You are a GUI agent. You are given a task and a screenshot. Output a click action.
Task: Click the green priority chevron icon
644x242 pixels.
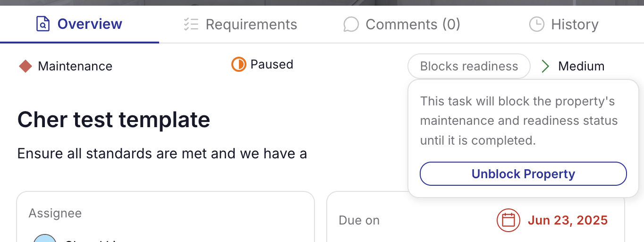pyautogui.click(x=545, y=66)
